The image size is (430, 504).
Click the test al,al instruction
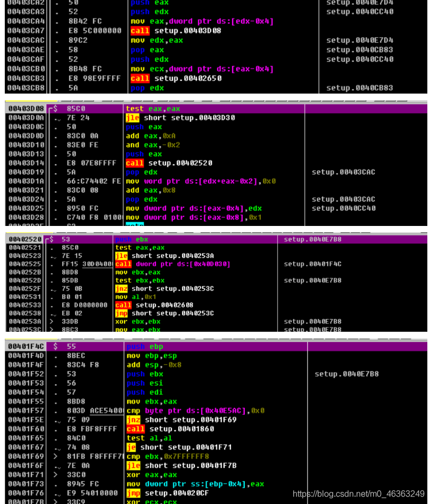point(150,438)
